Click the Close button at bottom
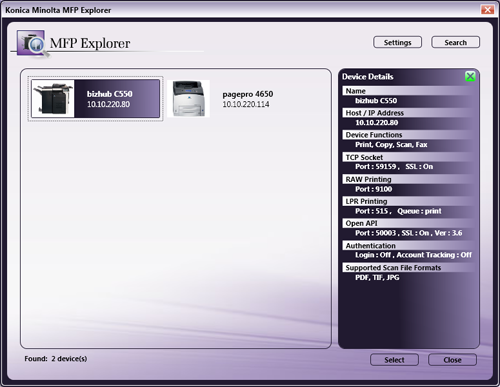Image resolution: width=500 pixels, height=387 pixels. click(x=452, y=360)
